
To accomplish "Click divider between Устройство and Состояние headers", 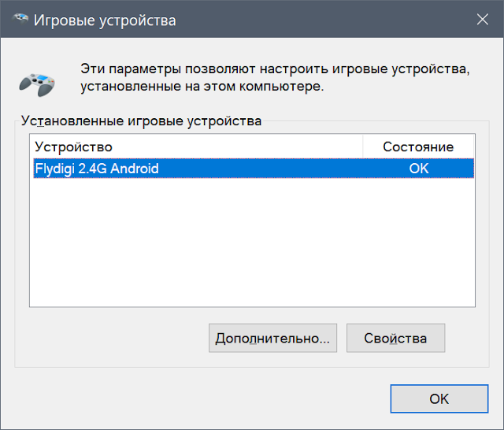I will 363,146.
